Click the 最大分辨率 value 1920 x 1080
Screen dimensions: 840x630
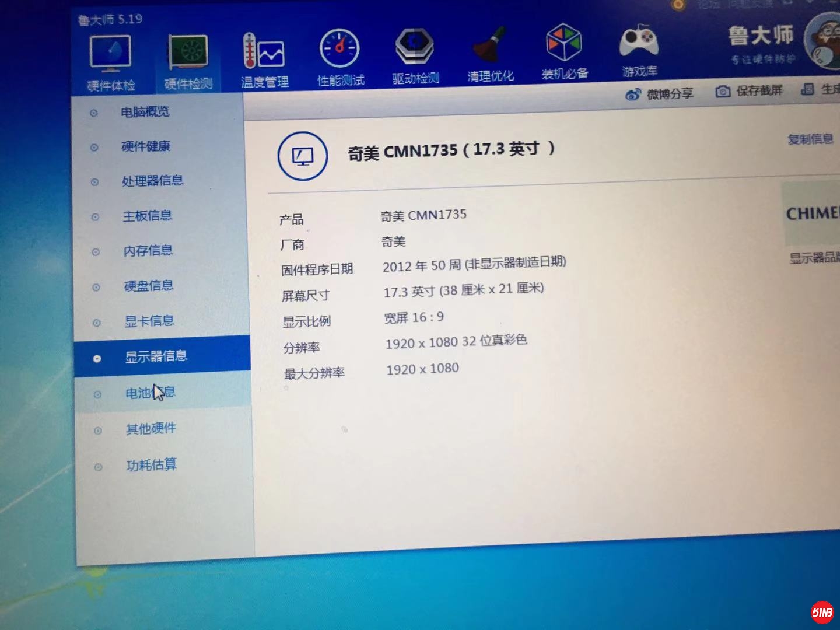422,369
